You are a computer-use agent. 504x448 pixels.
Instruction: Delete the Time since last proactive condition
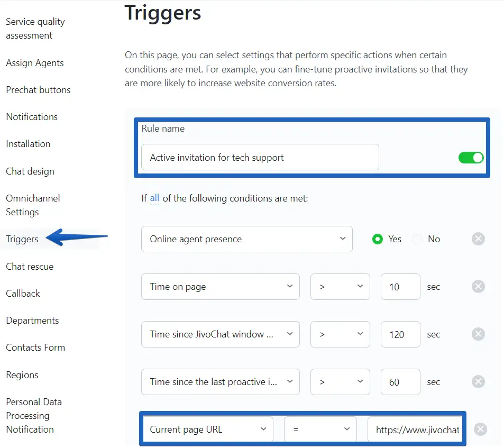478,382
